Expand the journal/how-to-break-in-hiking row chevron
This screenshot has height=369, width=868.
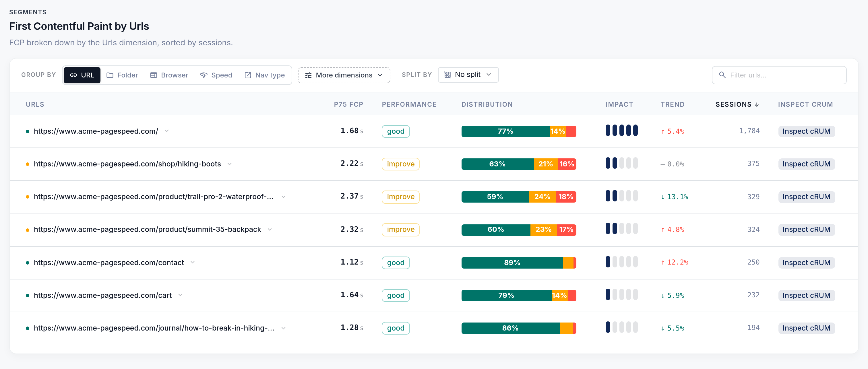(x=283, y=328)
